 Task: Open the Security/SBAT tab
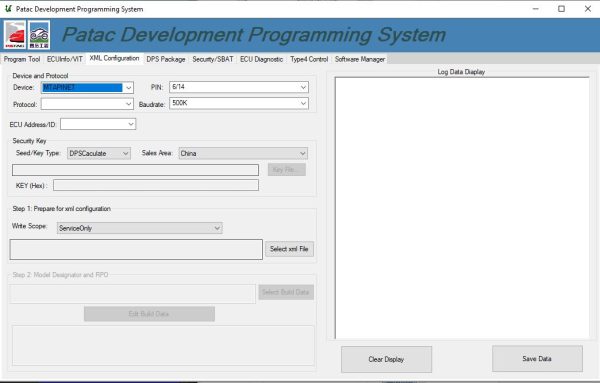(213, 59)
